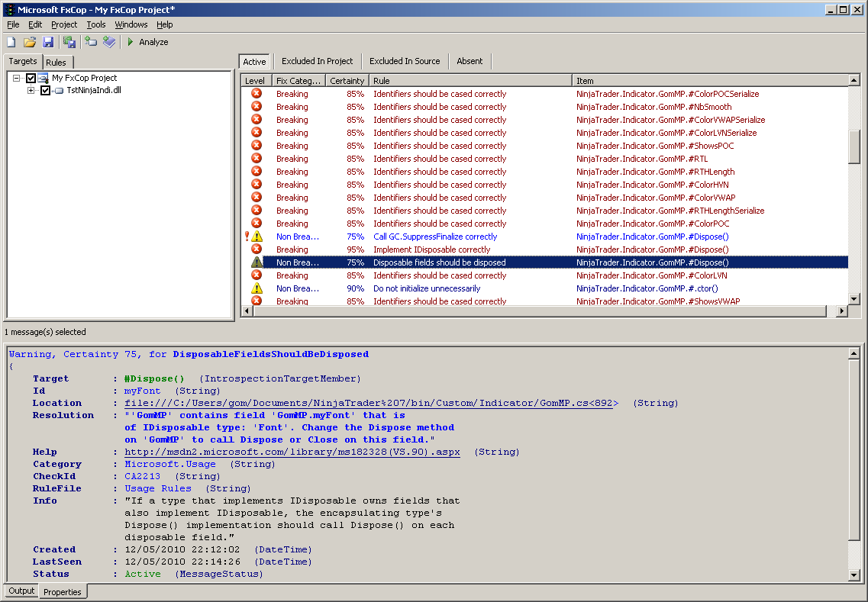The image size is (868, 602).
Task: Save the analysis report from the toolbar
Action: click(69, 42)
